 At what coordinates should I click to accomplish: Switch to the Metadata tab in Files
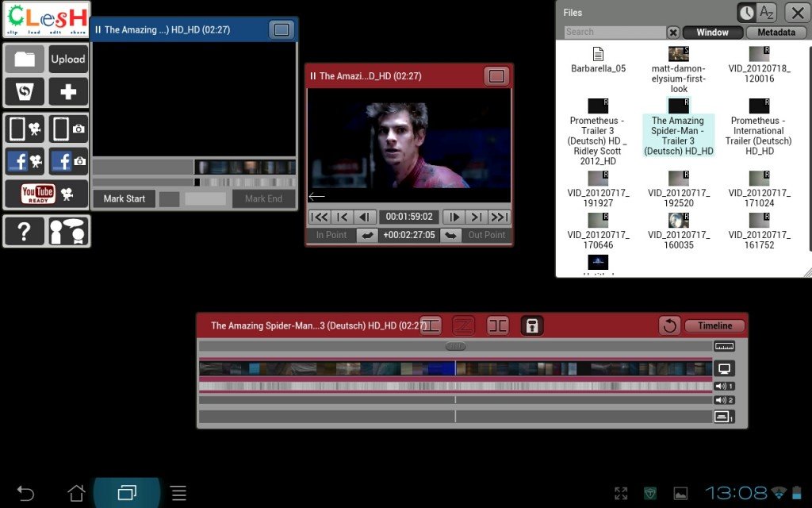[776, 33]
